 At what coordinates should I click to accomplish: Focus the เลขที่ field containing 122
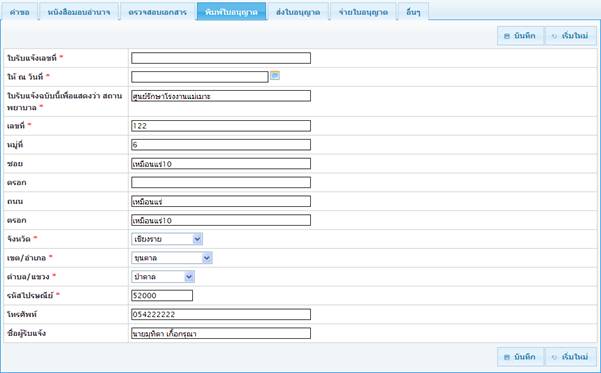(x=221, y=126)
